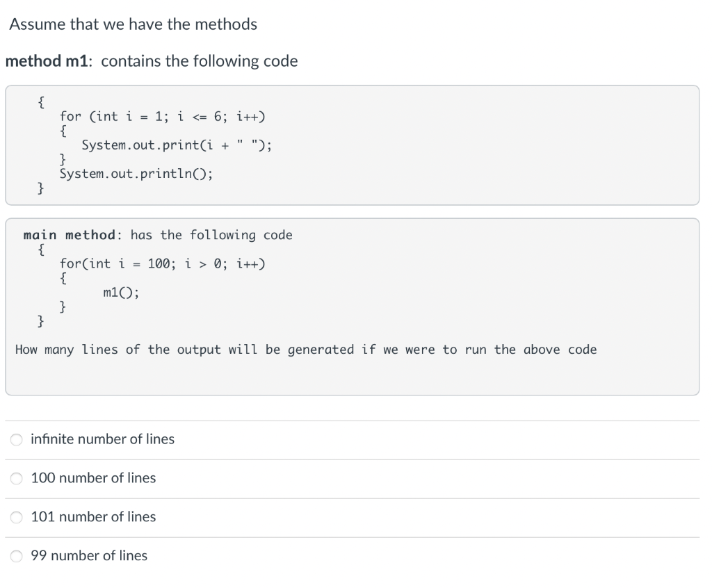Image resolution: width=712 pixels, height=588 pixels.
Task: Click the answer text 99 number of lines
Action: [x=89, y=556]
